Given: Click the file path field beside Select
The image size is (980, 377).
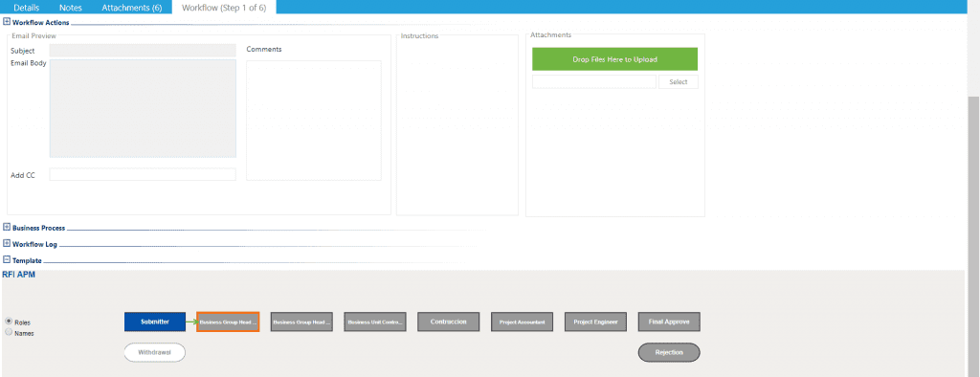Looking at the screenshot, I should point(594,82).
